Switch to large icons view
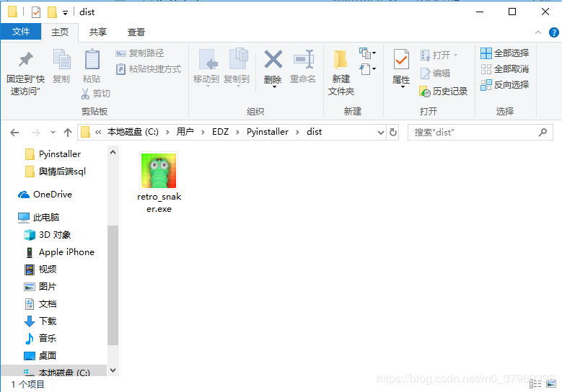Viewport: 562px width, 392px height. coord(551,384)
